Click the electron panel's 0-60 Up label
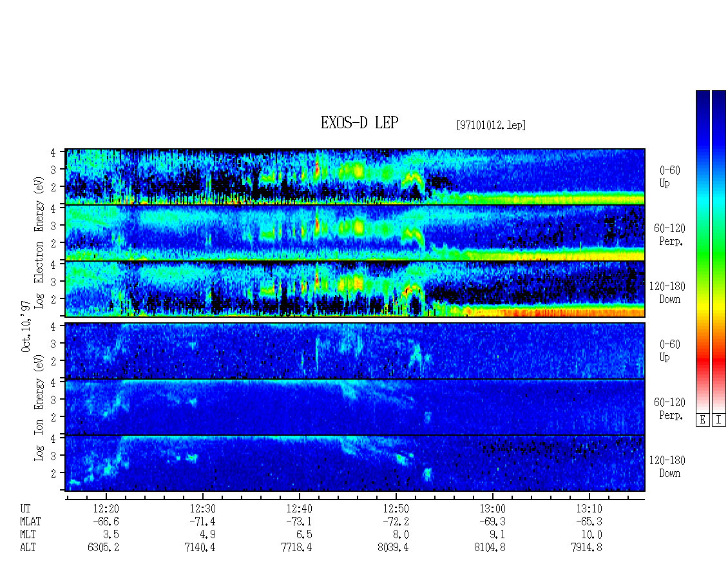Viewport: 728px width, 564px height. (x=669, y=177)
